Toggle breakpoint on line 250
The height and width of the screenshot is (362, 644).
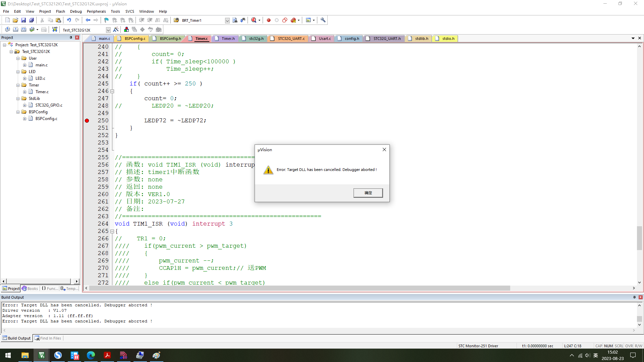87,121
